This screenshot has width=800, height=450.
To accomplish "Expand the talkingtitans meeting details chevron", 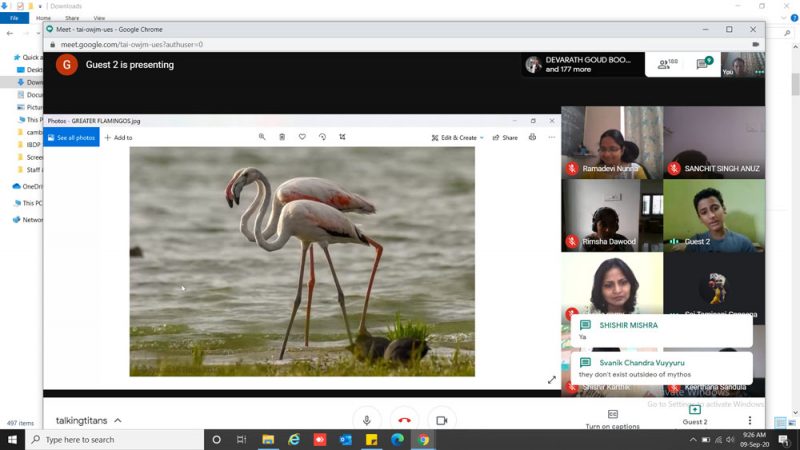I will pyautogui.click(x=118, y=421).
